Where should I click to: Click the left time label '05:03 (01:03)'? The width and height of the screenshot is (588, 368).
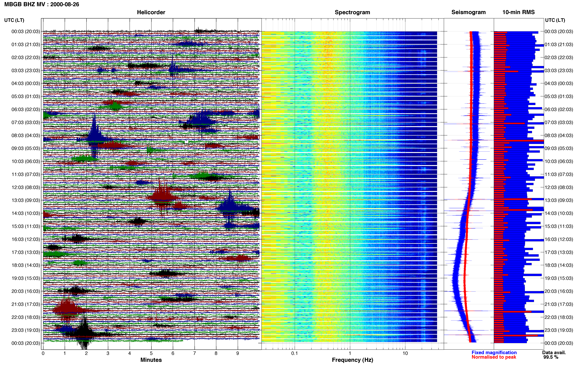(x=26, y=96)
